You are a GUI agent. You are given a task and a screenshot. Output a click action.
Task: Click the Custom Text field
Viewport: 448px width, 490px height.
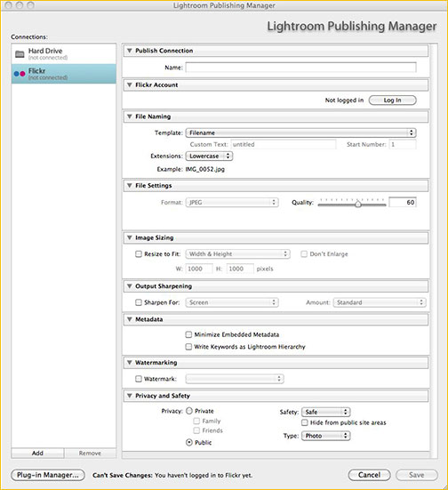click(x=284, y=145)
